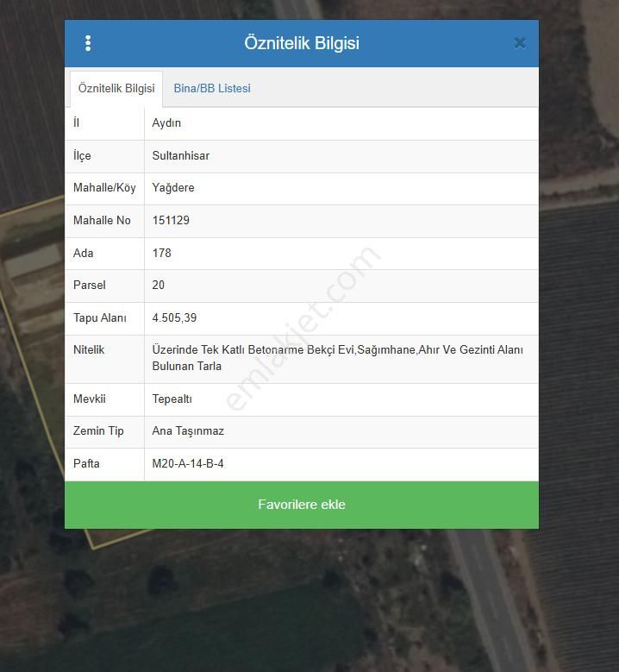Screen dimensions: 619x672
Task: Select the Tepealtı value in Mevkii row
Action: point(172,399)
